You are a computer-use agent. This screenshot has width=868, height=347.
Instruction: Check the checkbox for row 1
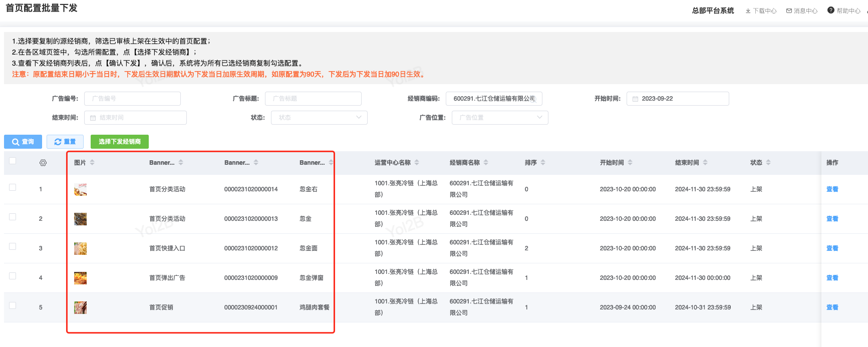13,187
